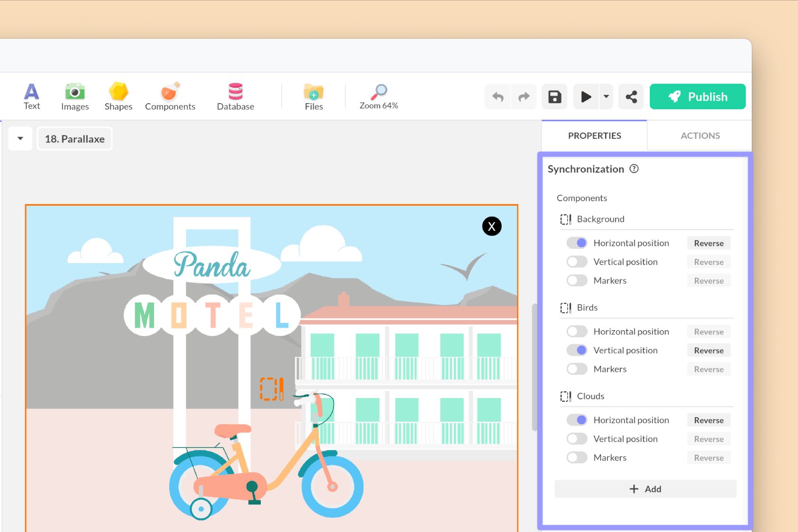The height and width of the screenshot is (532, 798).
Task: Save the project with floppy icon
Action: click(554, 97)
